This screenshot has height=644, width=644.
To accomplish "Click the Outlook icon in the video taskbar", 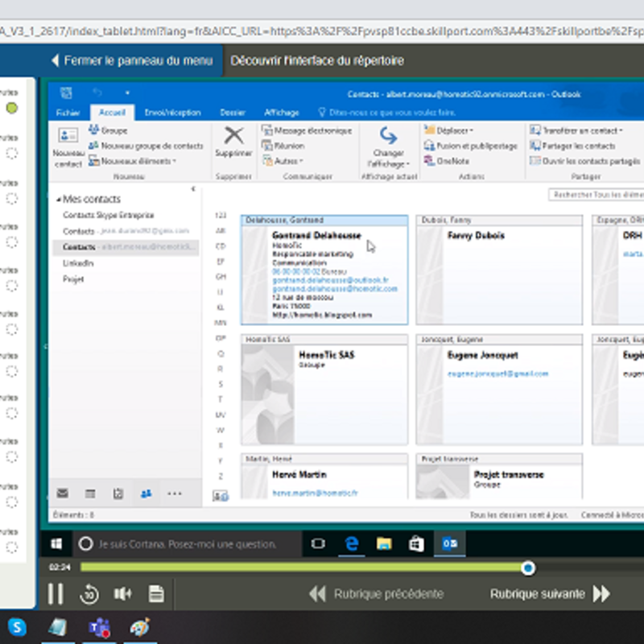I will coord(450,544).
